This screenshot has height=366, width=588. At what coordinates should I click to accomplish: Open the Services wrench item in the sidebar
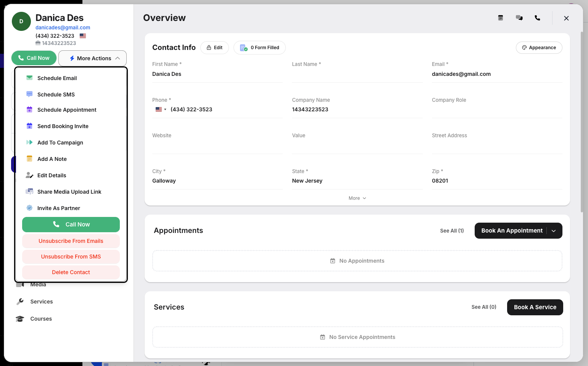pyautogui.click(x=34, y=302)
